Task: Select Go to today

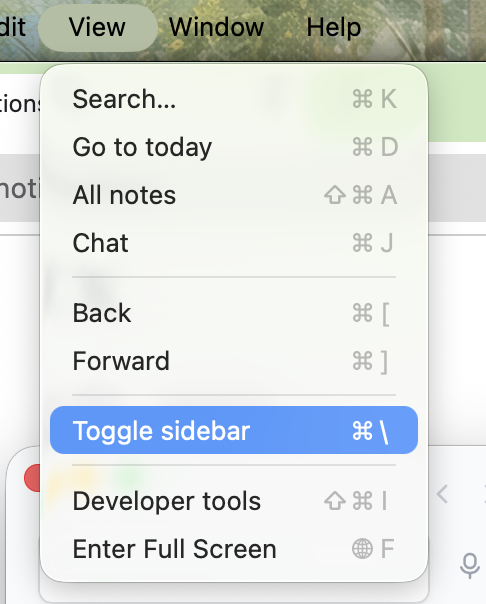Action: pyautogui.click(x=234, y=147)
